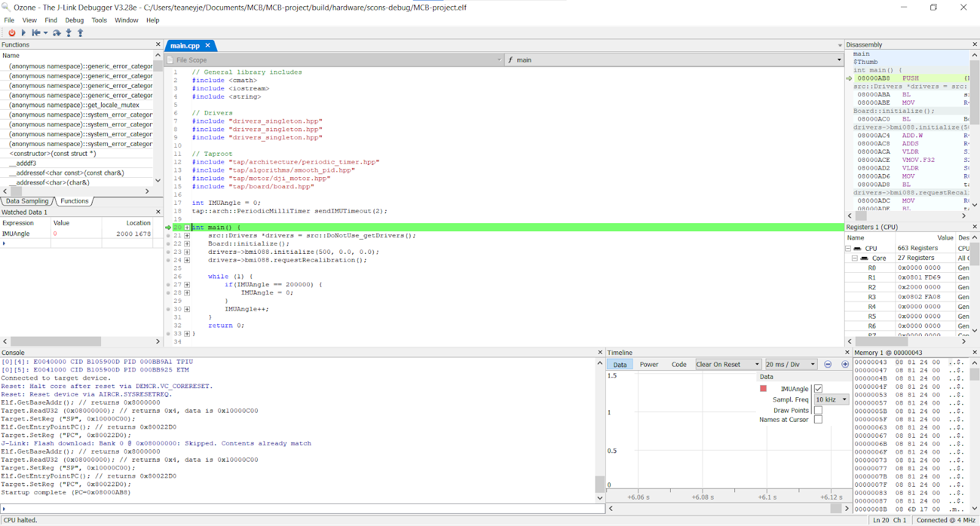Viewport: 980px width, 526px height.
Task: Open the File Scope dropdown
Action: pos(499,60)
